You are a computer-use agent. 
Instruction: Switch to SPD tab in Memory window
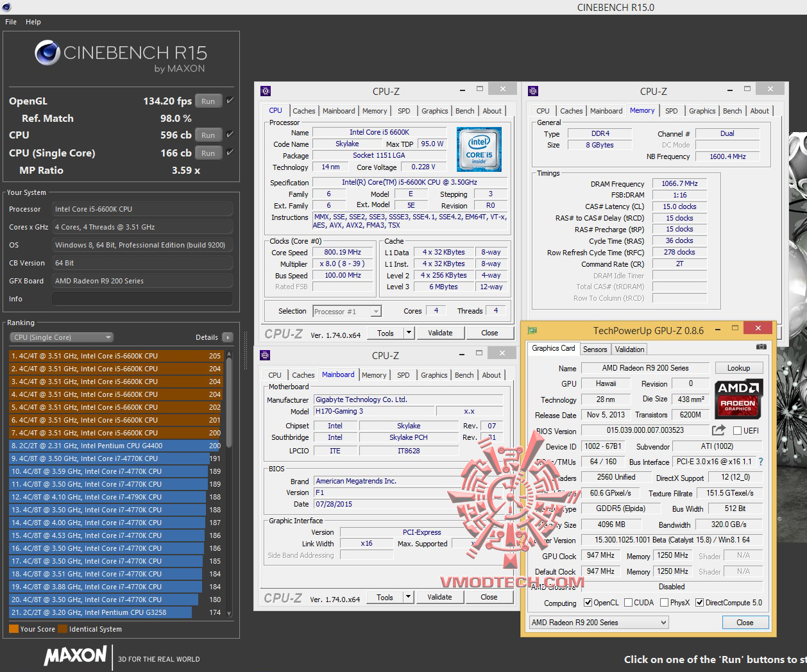(671, 111)
